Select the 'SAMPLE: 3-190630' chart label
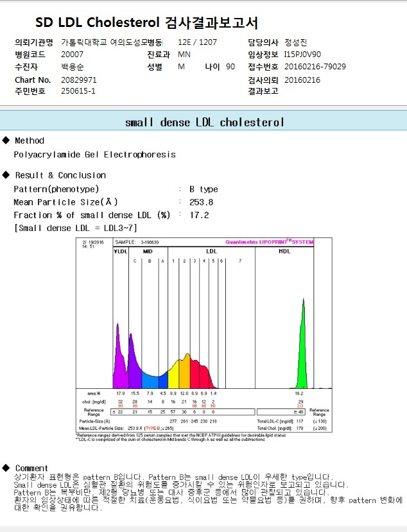The height and width of the screenshot is (532, 407). [137, 242]
